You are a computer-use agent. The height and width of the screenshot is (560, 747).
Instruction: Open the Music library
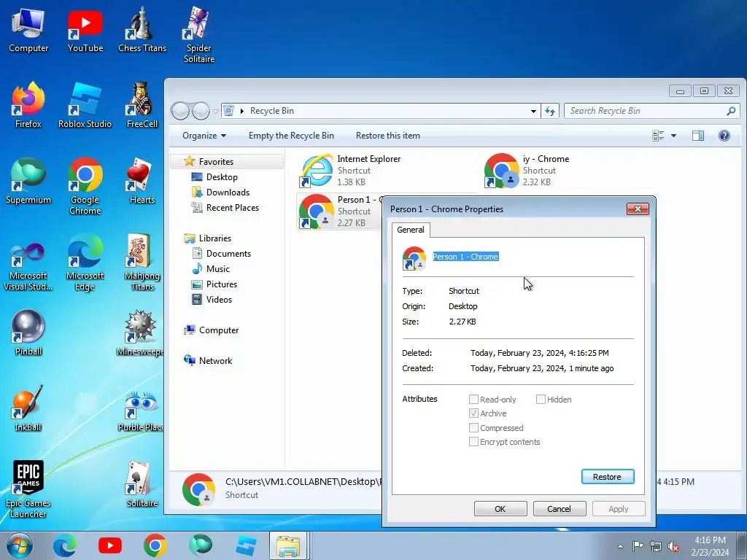217,269
